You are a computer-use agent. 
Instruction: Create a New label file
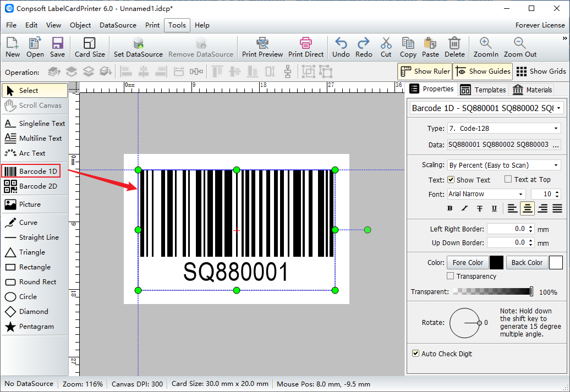(x=13, y=47)
